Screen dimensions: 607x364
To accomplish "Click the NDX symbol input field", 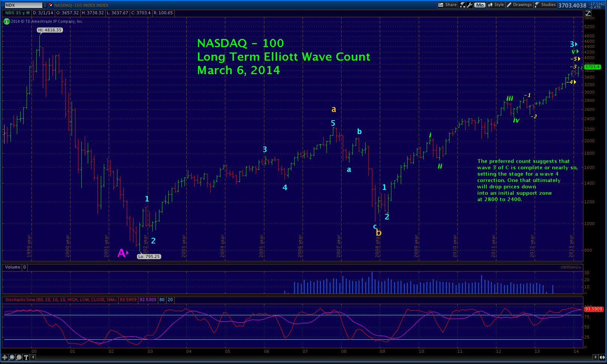I will (23, 5).
